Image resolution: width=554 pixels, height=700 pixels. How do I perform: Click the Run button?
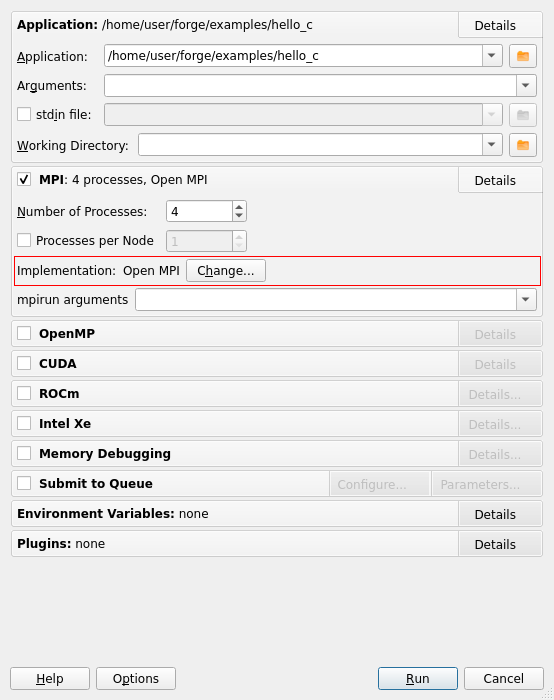(x=418, y=679)
